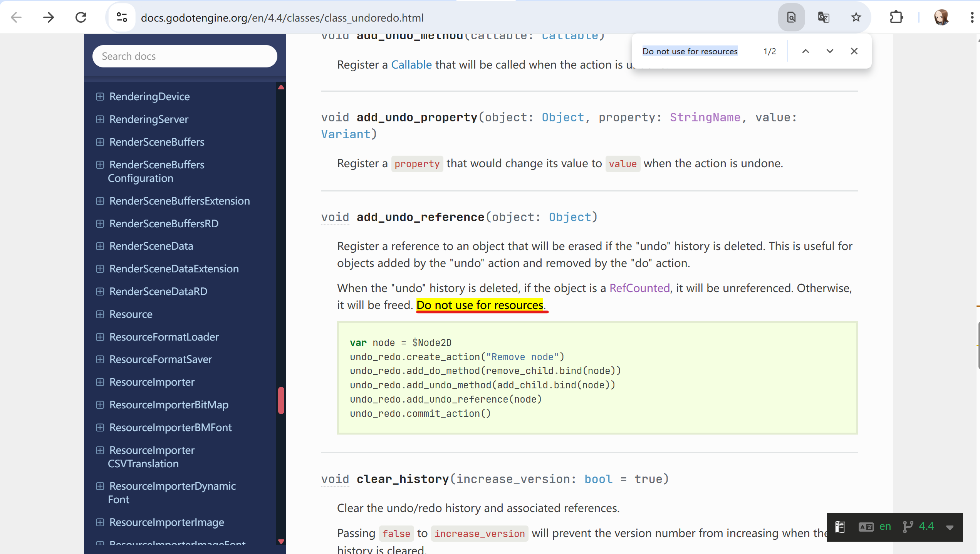Open the Chrome three-dot menu
Screen dimensions: 980x554
973,17
